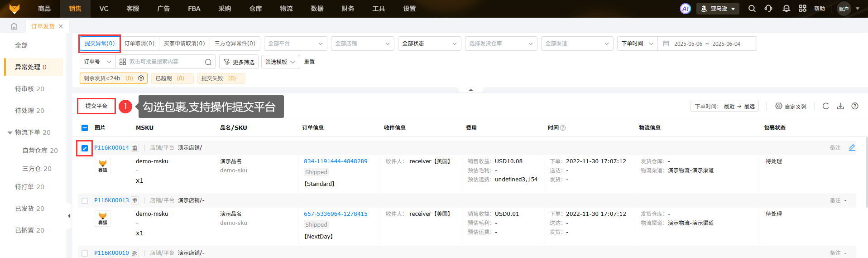Click the search icon in order number field
Image resolution: width=868 pixels, height=258 pixels.
tap(208, 62)
